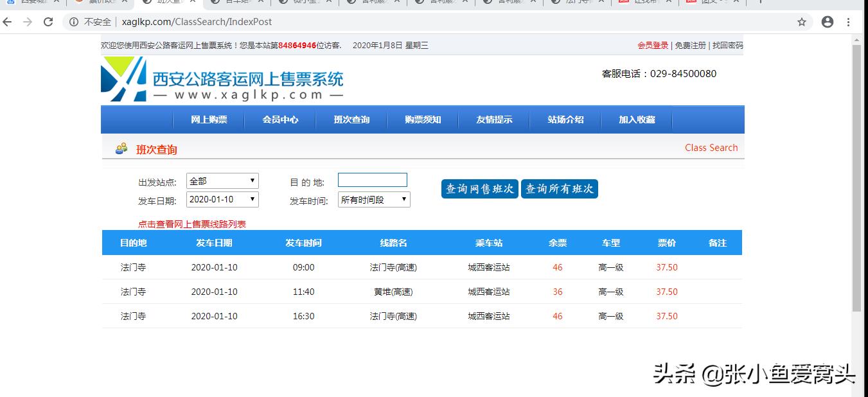Screen dimensions: 868x397
Task: Select 购票须知 in the navigation bar
Action: click(423, 119)
